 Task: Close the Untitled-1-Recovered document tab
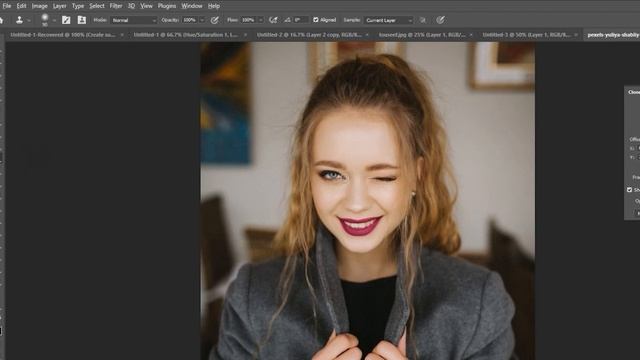(122, 35)
